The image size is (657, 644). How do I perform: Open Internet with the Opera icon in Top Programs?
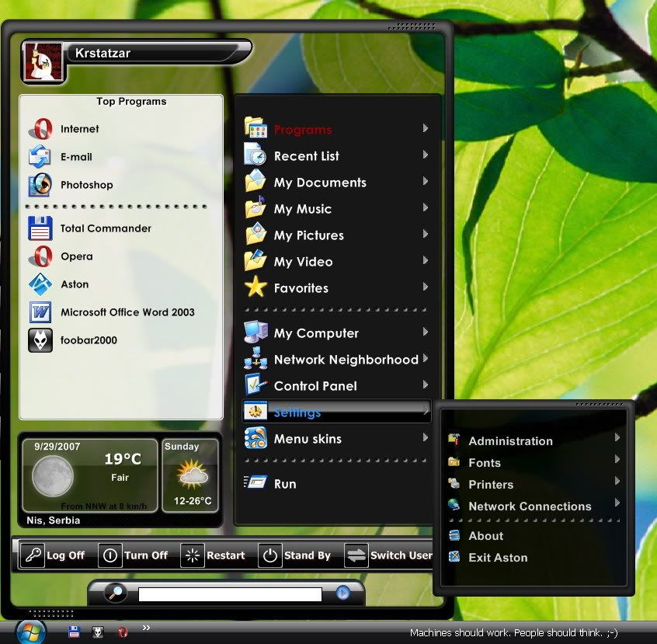click(40, 129)
